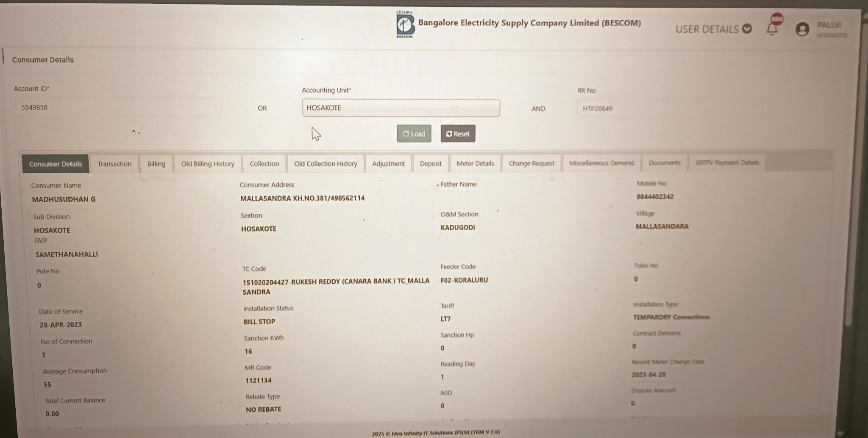868x438 pixels.
Task: Click the Load button
Action: tap(414, 134)
